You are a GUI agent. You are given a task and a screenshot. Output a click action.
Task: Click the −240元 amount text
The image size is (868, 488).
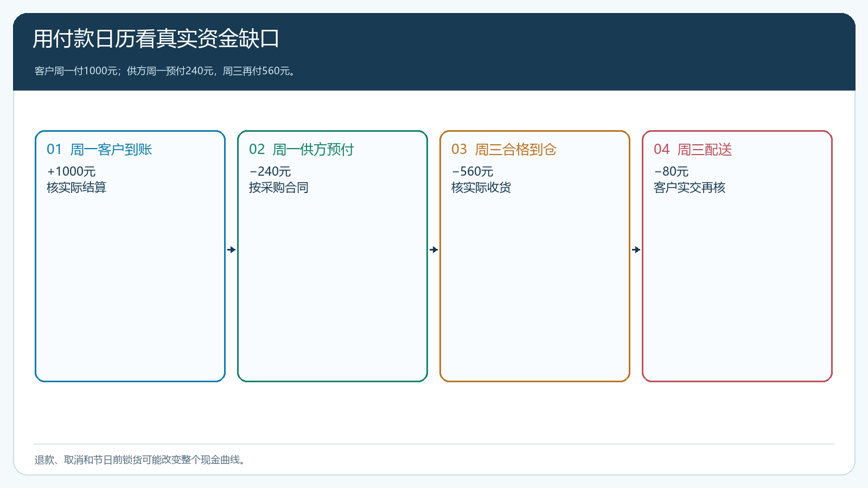click(x=270, y=171)
